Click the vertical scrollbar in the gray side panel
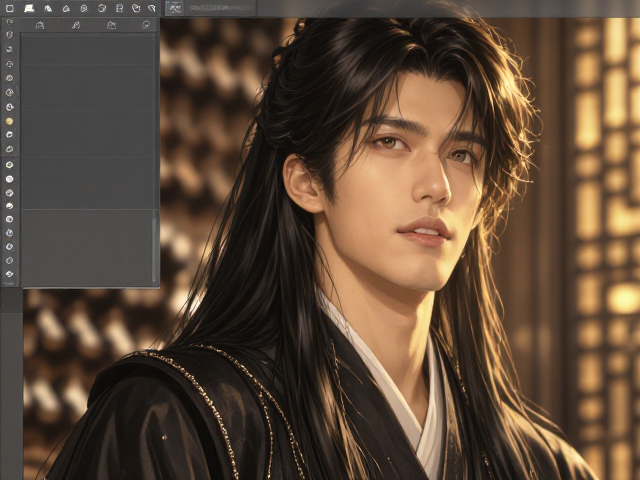The width and height of the screenshot is (640, 480). point(154,249)
